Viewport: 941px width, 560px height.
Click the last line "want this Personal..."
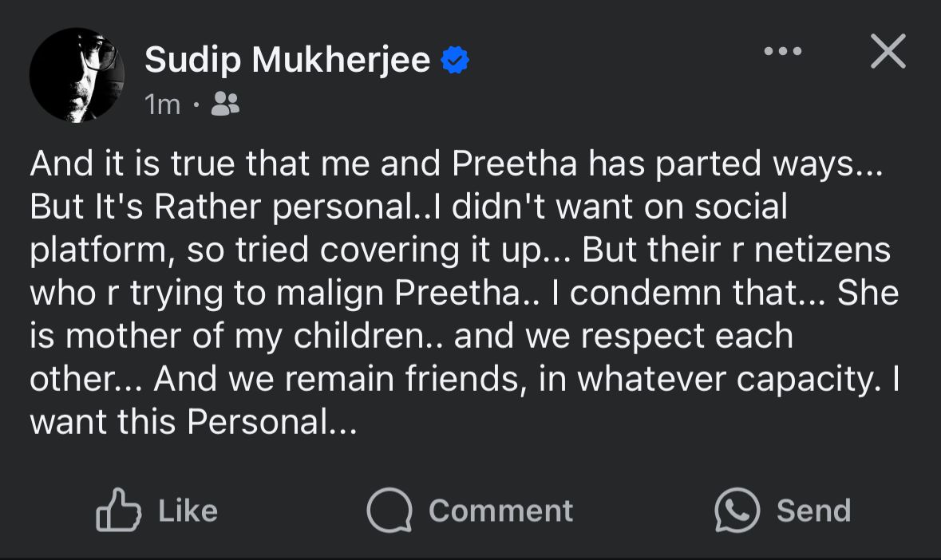click(x=193, y=422)
